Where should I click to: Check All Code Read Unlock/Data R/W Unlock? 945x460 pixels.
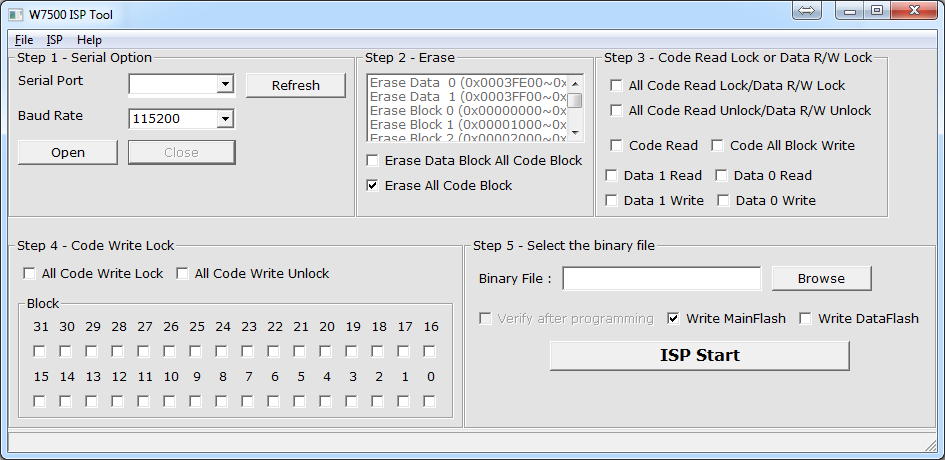click(616, 110)
